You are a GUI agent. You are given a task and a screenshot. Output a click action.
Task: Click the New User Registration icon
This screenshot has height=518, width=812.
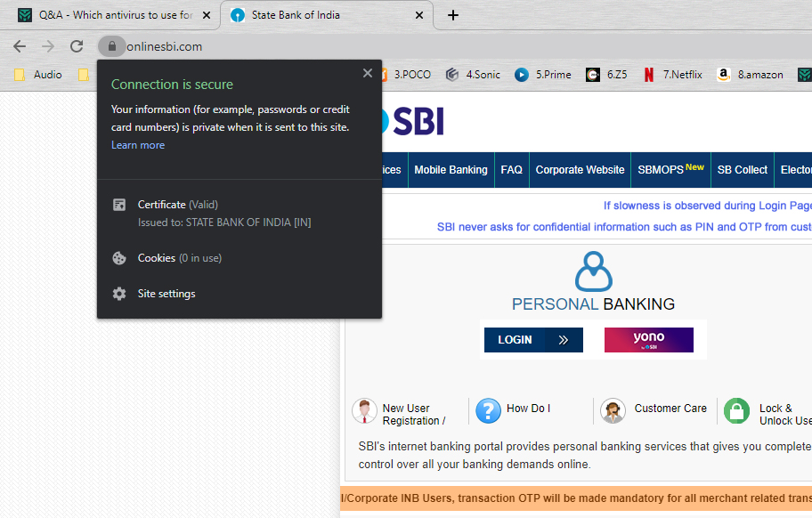click(364, 411)
